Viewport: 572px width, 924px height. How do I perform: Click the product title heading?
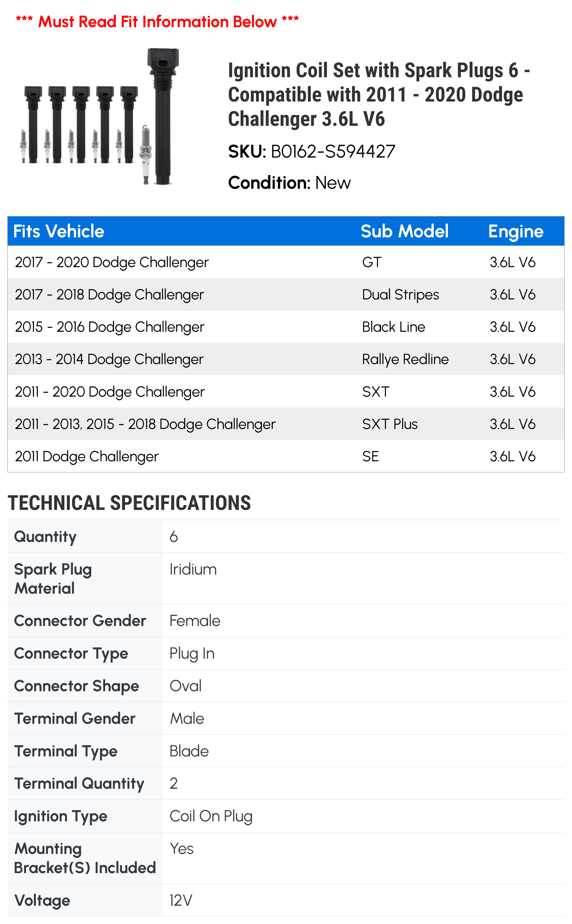379,95
